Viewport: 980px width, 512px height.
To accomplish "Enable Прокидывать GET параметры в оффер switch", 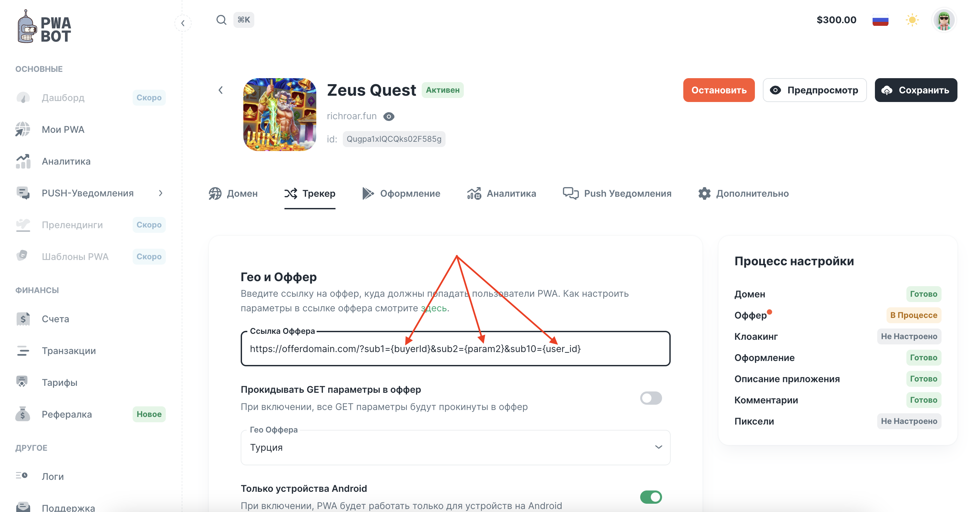I will [x=650, y=398].
